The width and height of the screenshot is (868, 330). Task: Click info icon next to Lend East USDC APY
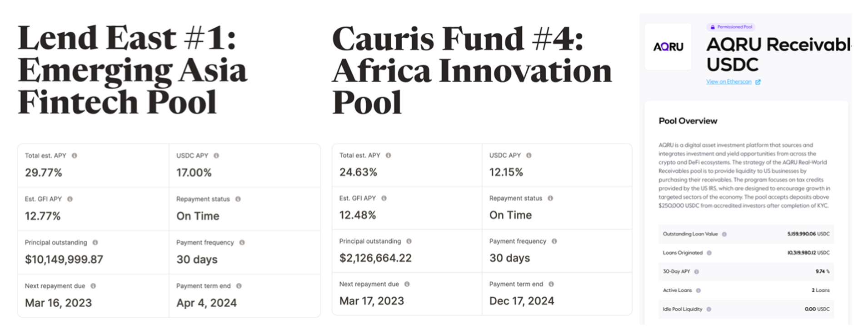(x=216, y=155)
